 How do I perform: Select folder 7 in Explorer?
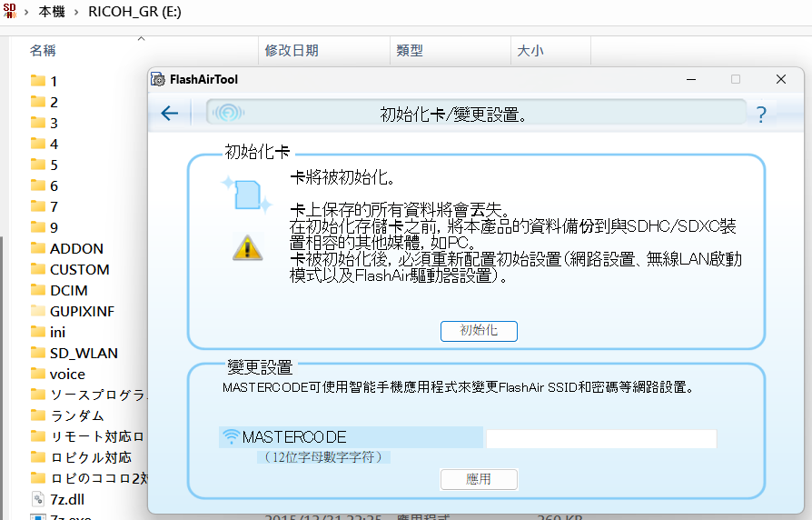(44, 206)
